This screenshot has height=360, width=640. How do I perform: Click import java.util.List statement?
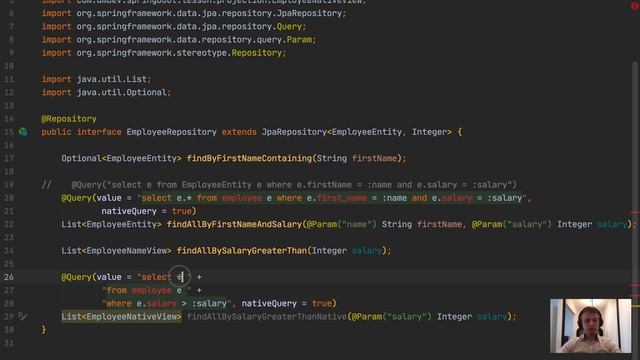coord(96,79)
